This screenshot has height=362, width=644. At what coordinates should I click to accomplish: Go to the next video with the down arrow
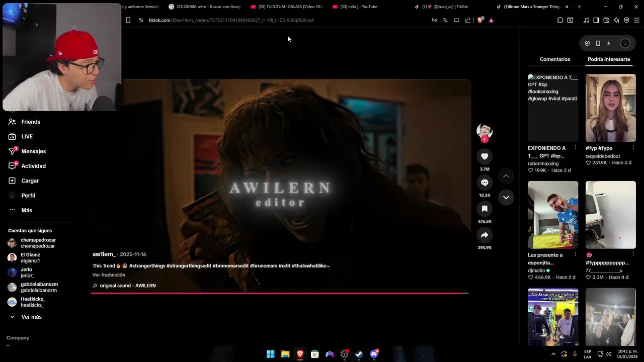[506, 197]
